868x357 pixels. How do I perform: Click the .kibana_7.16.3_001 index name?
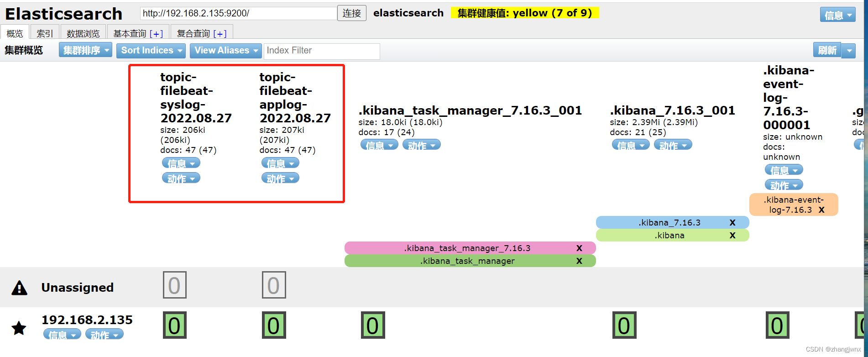point(672,110)
